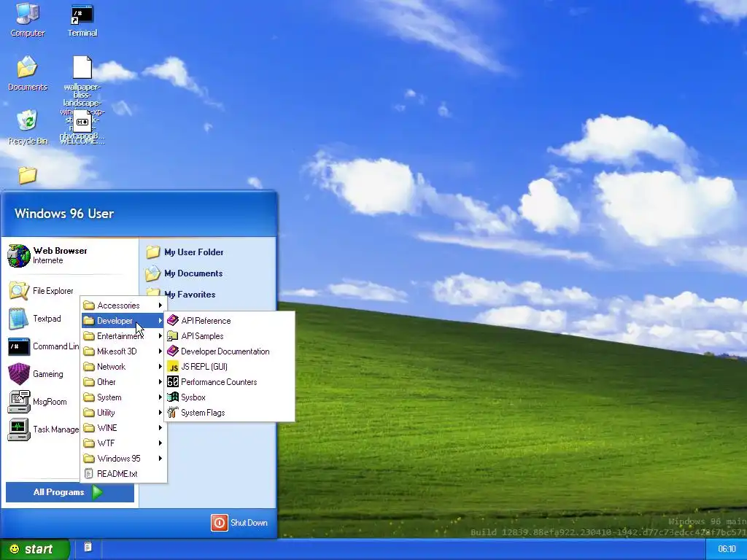Screen dimensions: 747x560
Task: Open the Developer programs folder
Action: [x=123, y=321]
